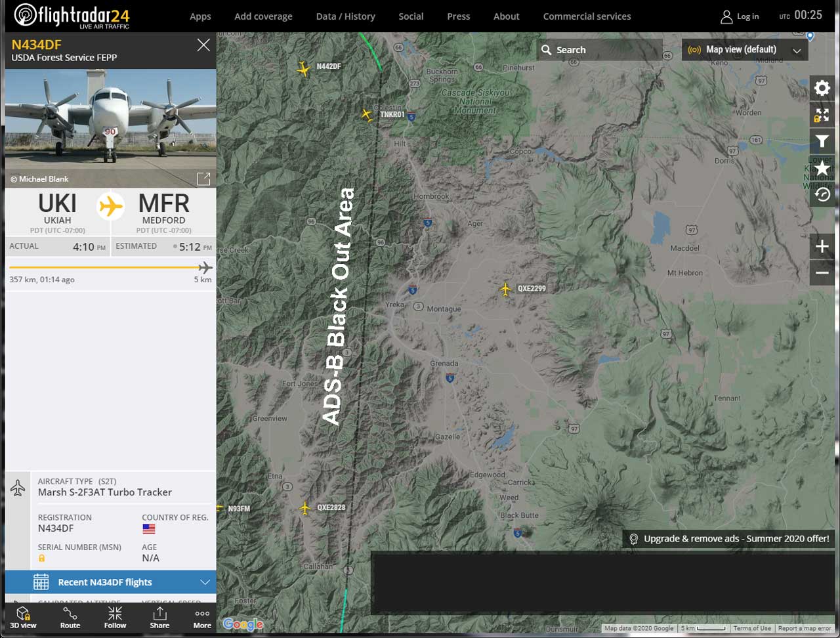Screen dimensions: 840x638
Task: Expand aircraft photo to full size
Action: pyautogui.click(x=203, y=179)
